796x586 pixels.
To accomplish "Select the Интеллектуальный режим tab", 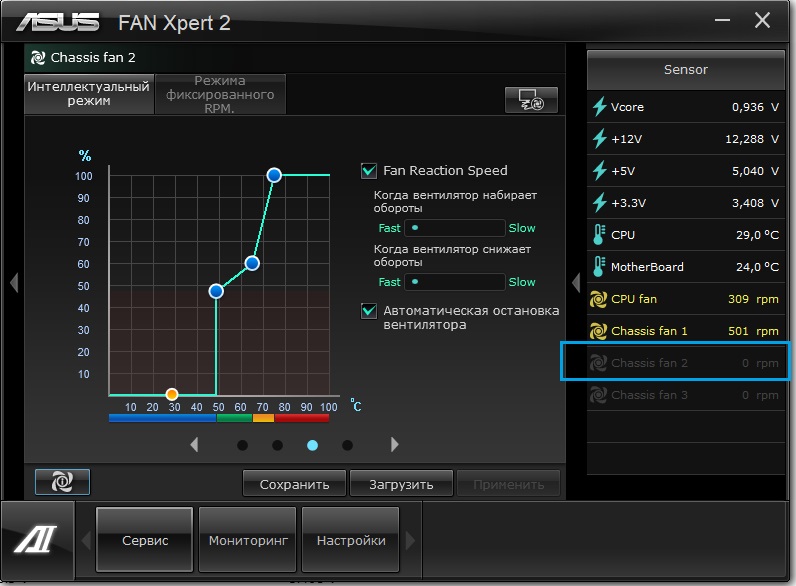I will point(89,94).
